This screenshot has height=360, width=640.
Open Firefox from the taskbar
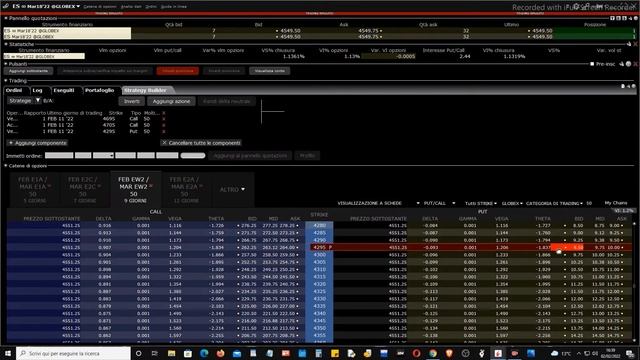pos(220,353)
